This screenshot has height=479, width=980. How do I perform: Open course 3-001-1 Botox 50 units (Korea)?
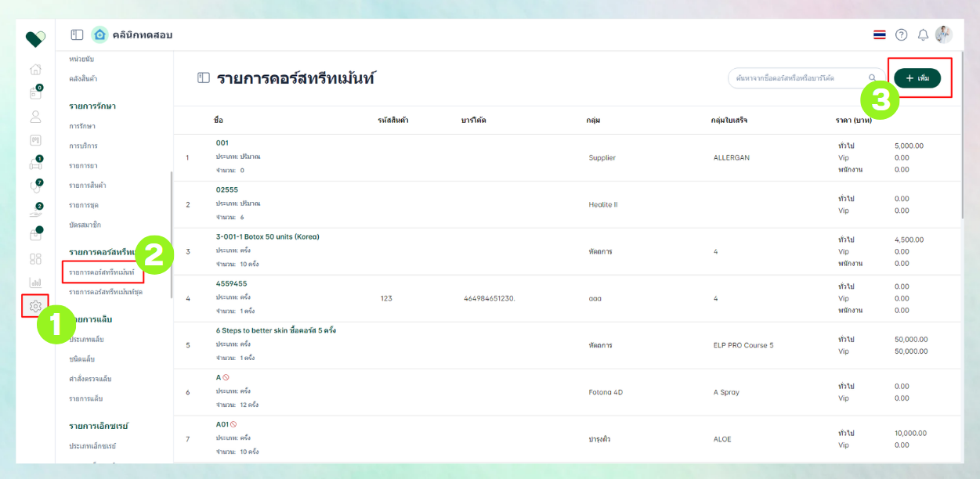pos(267,237)
